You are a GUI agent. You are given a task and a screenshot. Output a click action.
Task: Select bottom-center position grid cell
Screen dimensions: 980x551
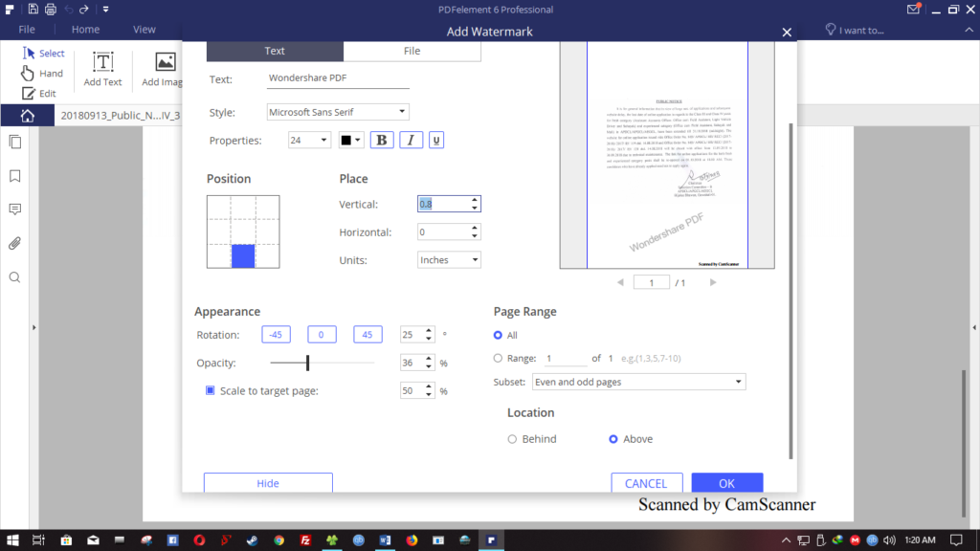click(x=243, y=256)
